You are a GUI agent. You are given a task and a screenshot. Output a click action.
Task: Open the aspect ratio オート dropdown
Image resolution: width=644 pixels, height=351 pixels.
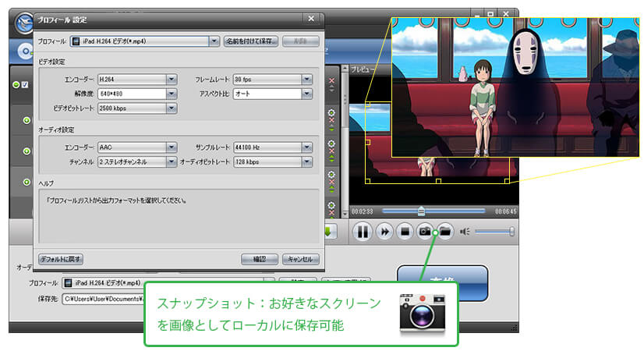pos(307,94)
